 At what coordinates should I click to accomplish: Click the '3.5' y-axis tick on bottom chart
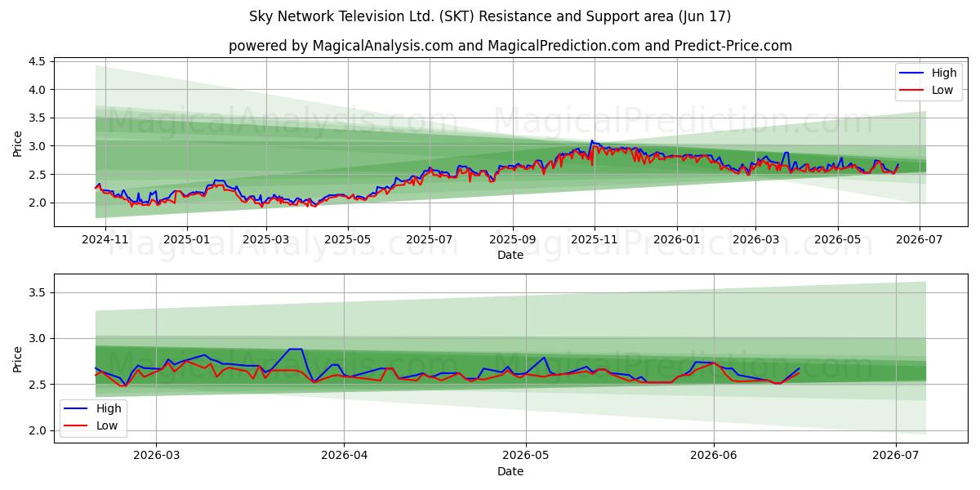(39, 292)
